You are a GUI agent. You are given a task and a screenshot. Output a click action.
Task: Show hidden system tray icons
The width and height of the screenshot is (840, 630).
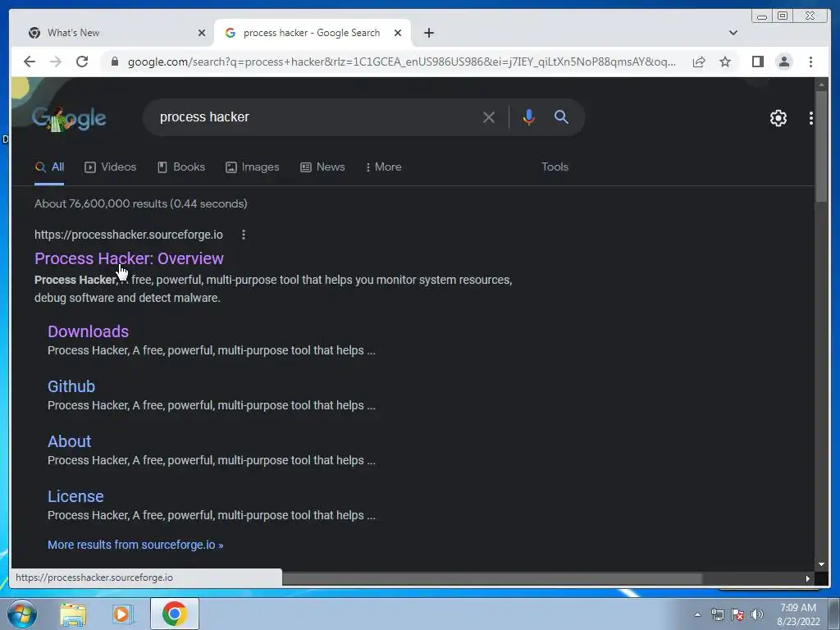pyautogui.click(x=697, y=615)
